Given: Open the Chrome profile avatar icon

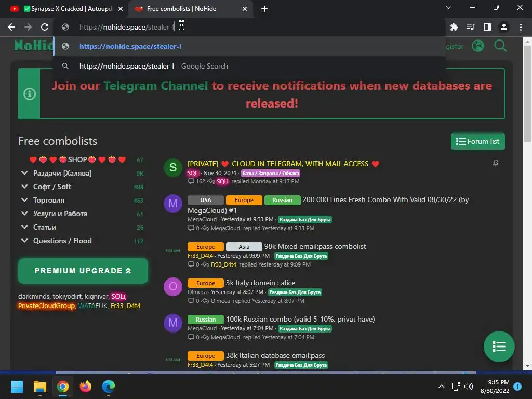Looking at the screenshot, I should tap(504, 27).
